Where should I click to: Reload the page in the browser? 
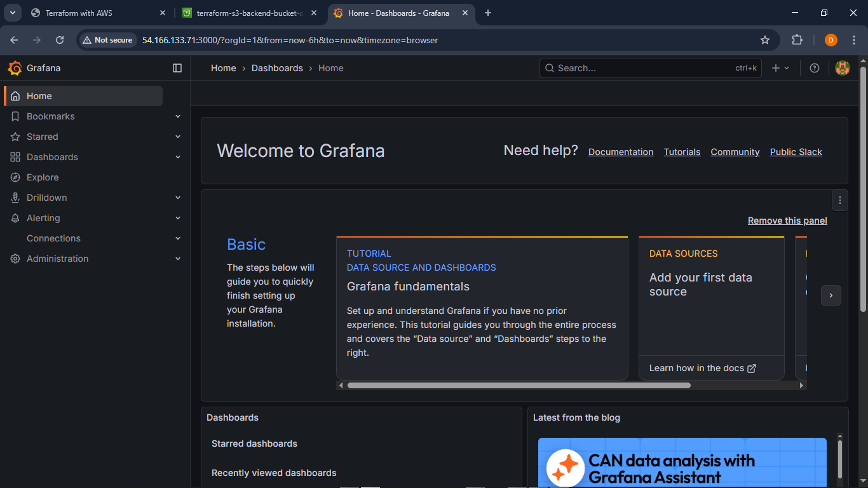[60, 40]
